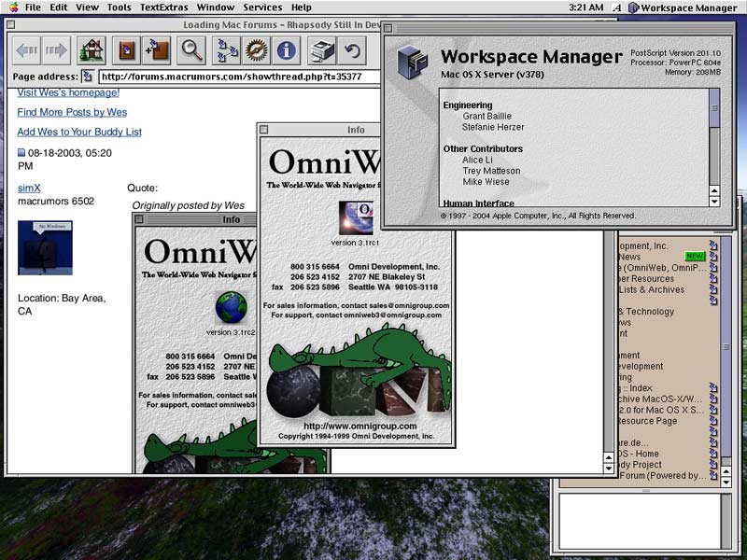The image size is (747, 560).
Task: Open the View menu
Action: (87, 7)
